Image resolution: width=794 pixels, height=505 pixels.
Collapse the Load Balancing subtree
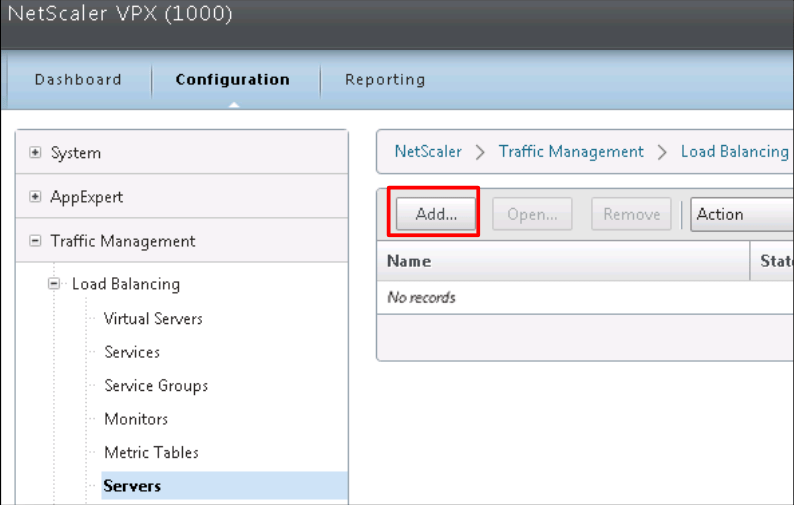point(54,284)
